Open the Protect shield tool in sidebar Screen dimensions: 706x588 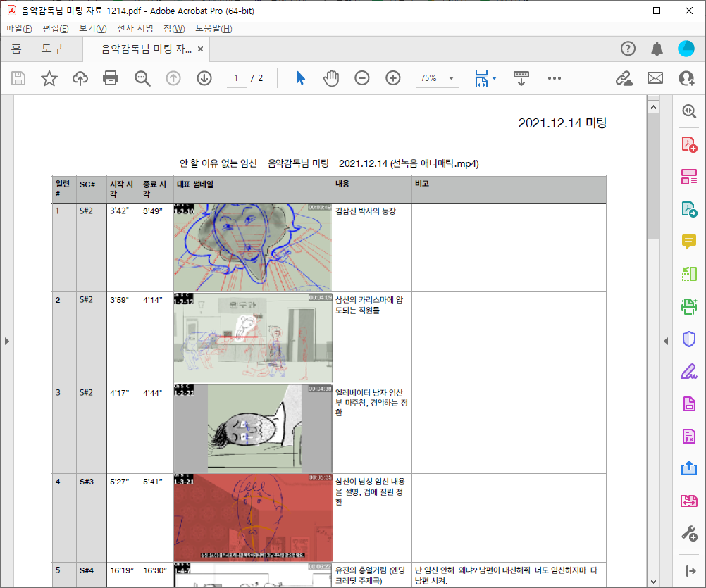[689, 339]
